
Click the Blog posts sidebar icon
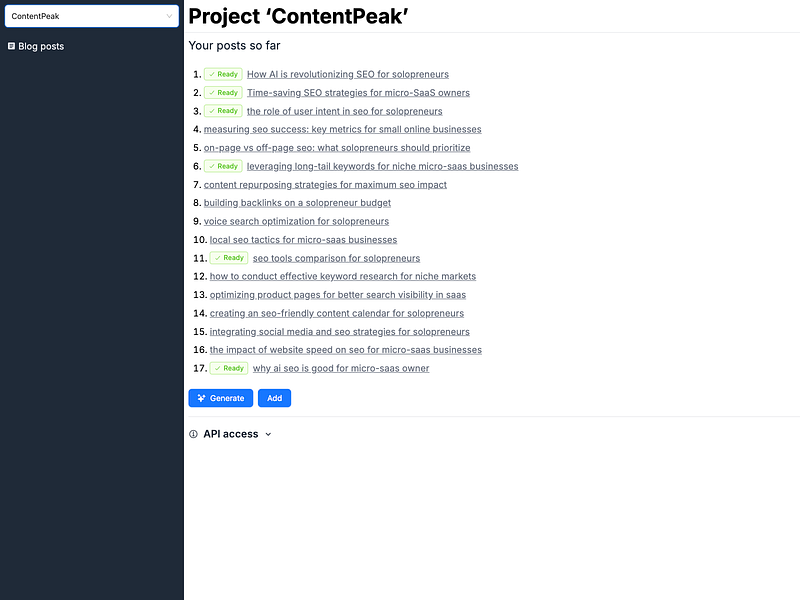click(10, 45)
